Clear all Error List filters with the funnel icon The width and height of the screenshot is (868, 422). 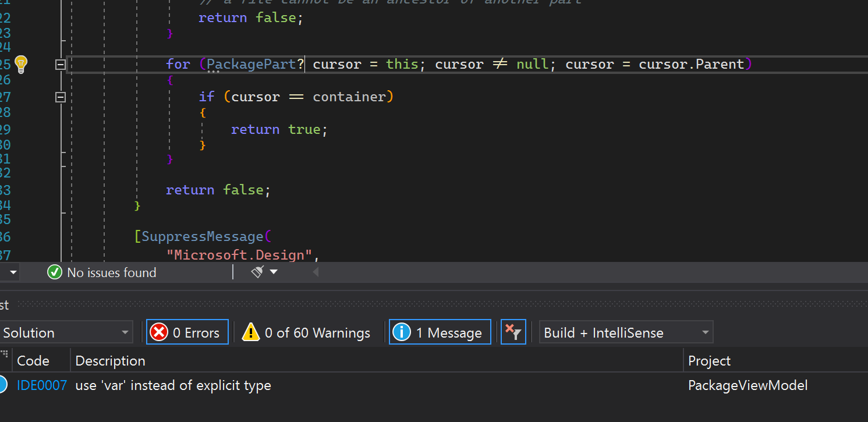[x=513, y=332]
